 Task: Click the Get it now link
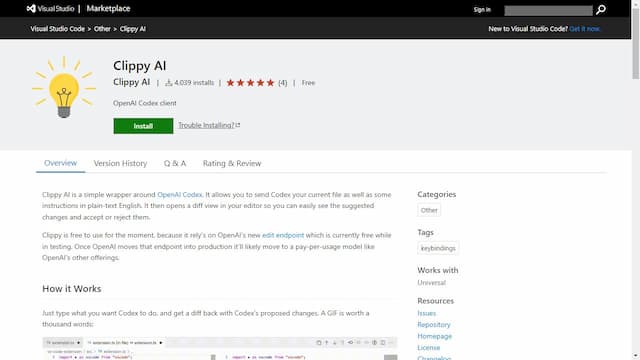(584, 29)
